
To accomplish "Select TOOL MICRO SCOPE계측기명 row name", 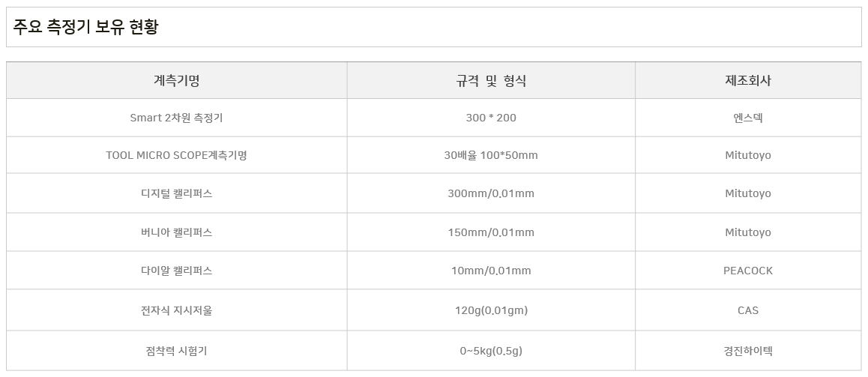I will pos(177,155).
